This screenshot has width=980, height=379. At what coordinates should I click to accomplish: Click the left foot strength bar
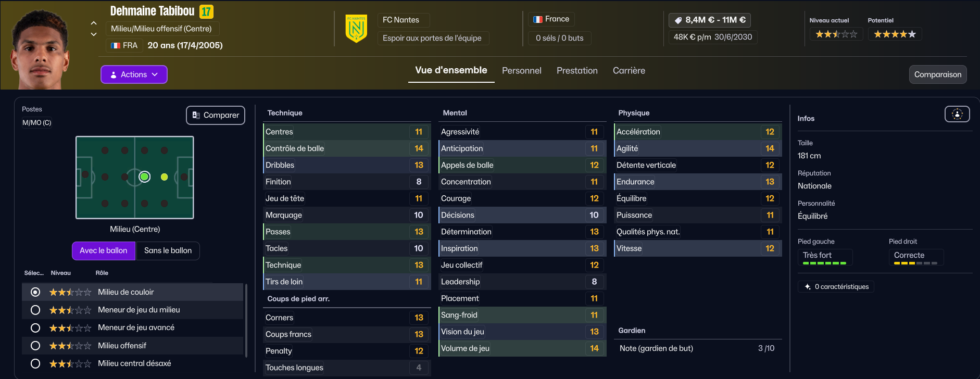pos(824,263)
